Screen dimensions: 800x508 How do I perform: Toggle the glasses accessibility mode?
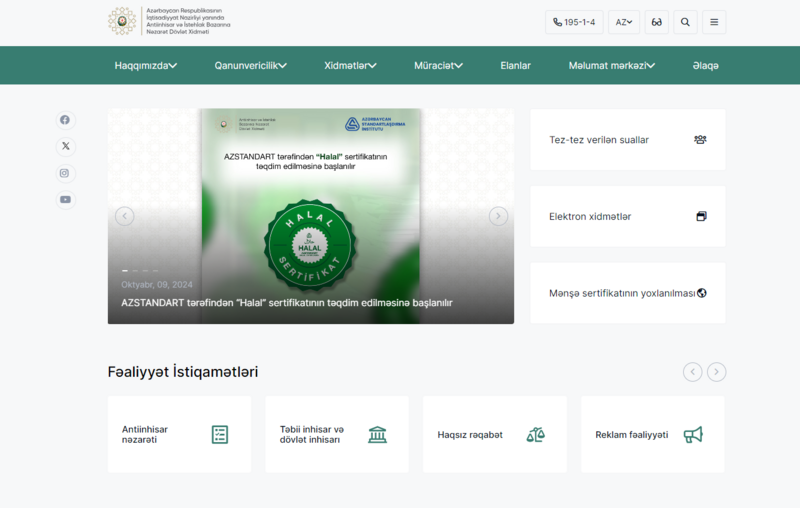tap(657, 22)
